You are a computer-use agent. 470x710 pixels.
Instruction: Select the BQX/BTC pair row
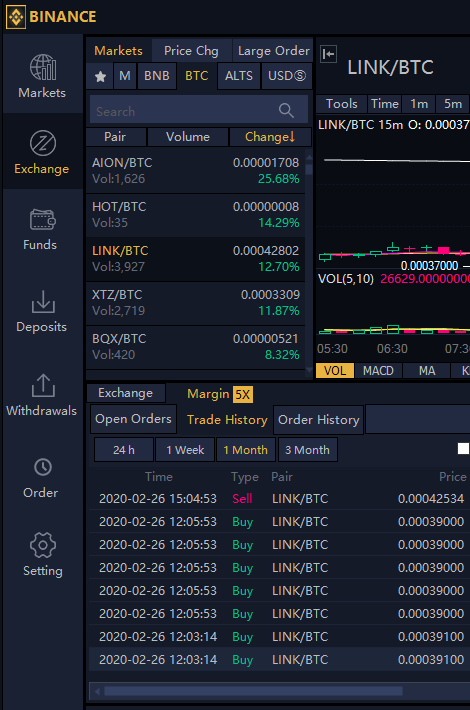coord(196,346)
